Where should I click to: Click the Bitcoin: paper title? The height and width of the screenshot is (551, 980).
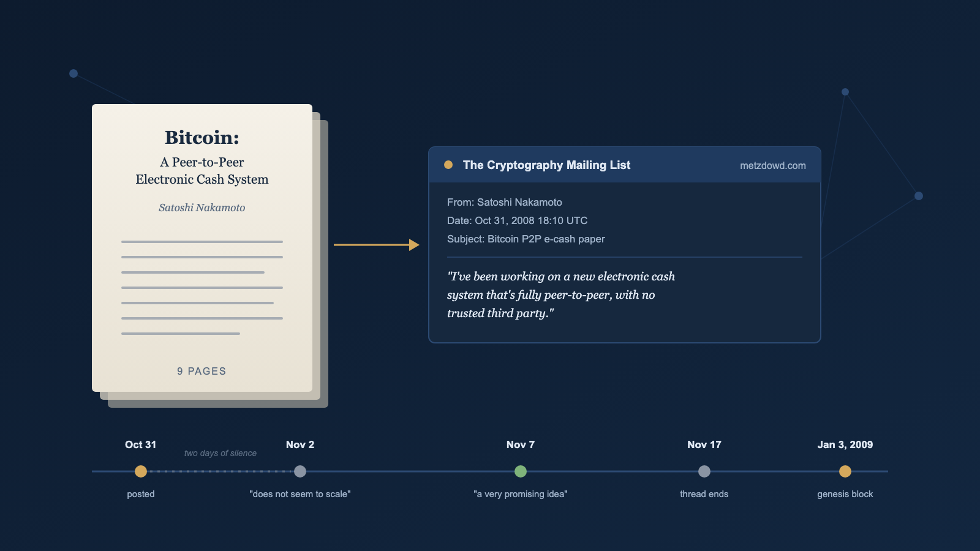[x=202, y=137]
